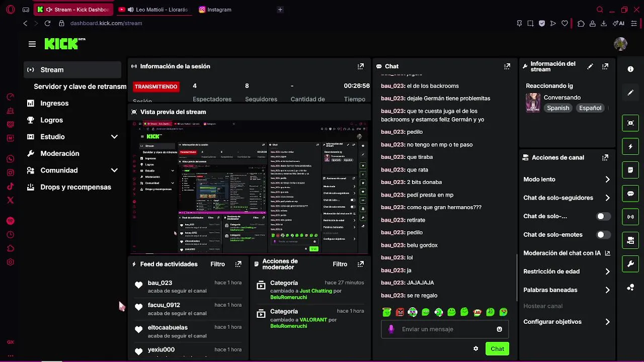644x362 pixels.
Task: Open the browser extensions icon
Action: 581,23
